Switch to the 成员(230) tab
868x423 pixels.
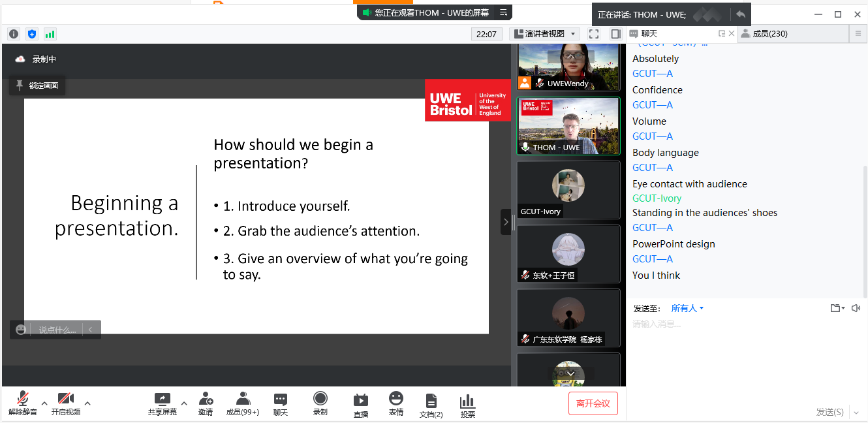770,34
